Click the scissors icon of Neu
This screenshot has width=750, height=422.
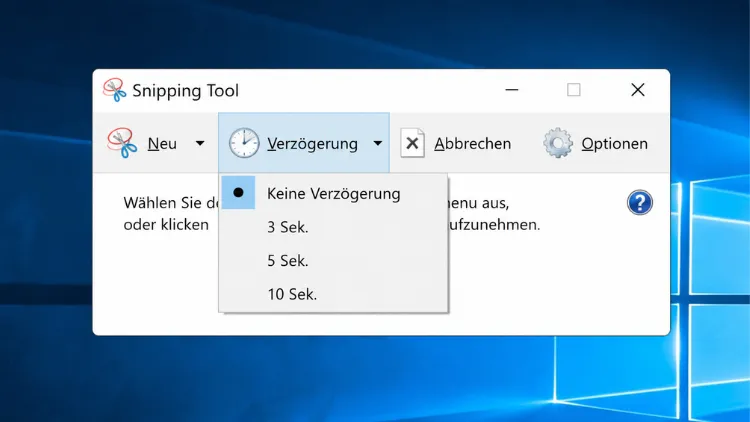click(122, 143)
